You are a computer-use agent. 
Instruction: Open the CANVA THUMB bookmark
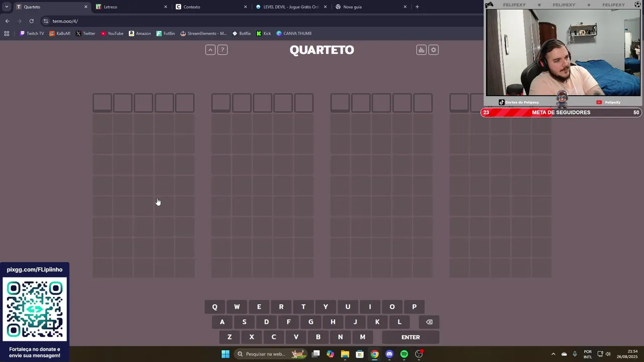[294, 33]
